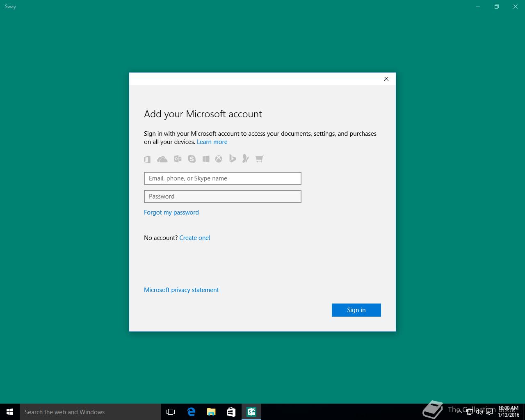
Task: Select the Sway app taskbar icon
Action: click(251, 412)
